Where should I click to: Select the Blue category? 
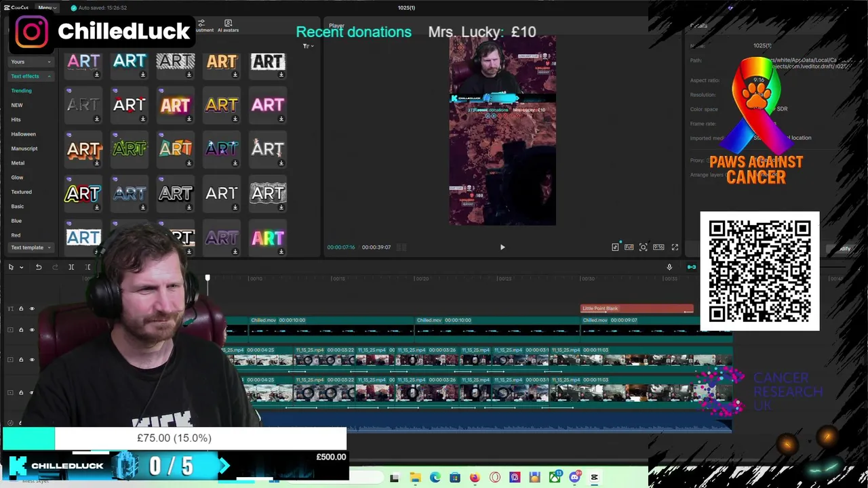16,221
